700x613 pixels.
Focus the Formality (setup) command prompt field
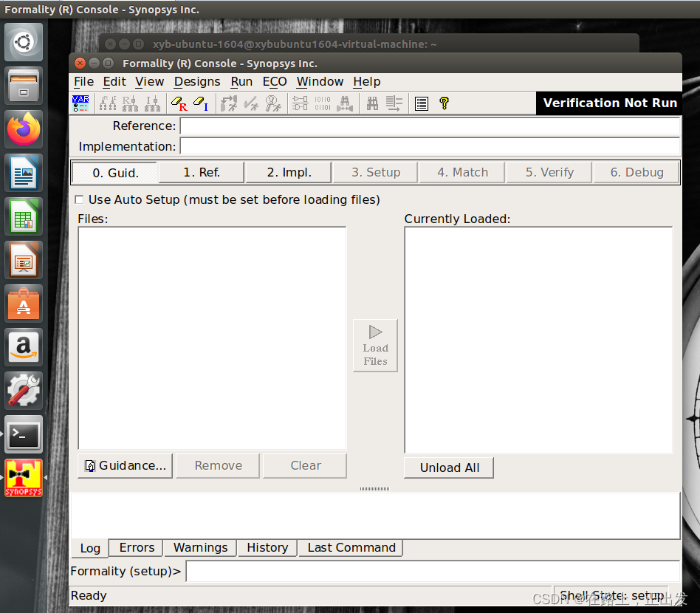click(433, 572)
